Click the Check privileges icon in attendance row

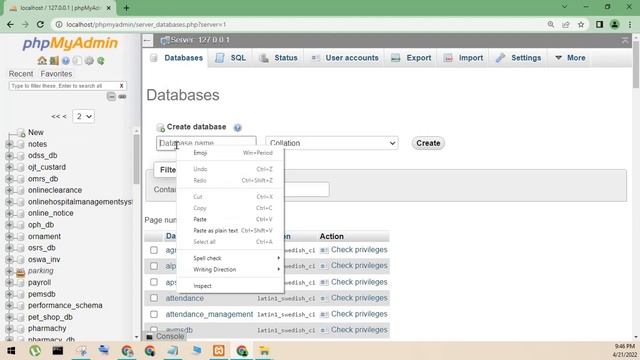point(324,298)
